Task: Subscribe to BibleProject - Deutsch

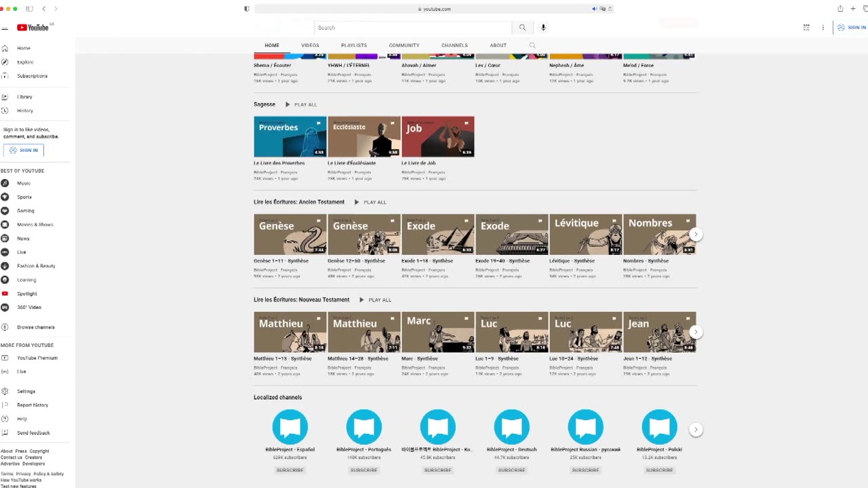Action: pos(511,470)
